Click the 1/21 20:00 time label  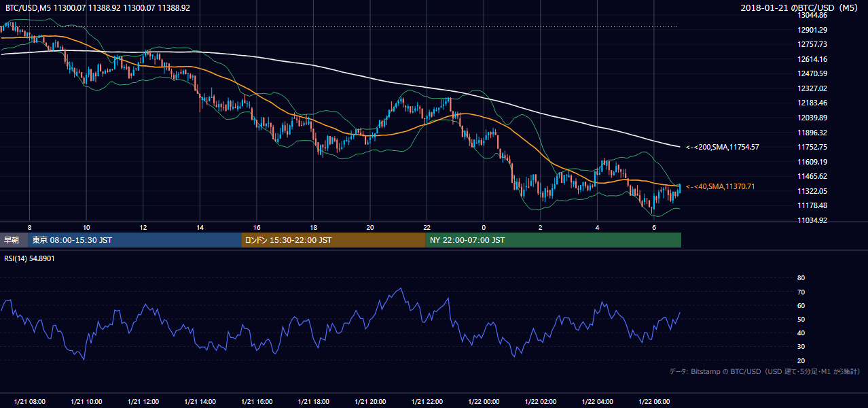pos(370,402)
